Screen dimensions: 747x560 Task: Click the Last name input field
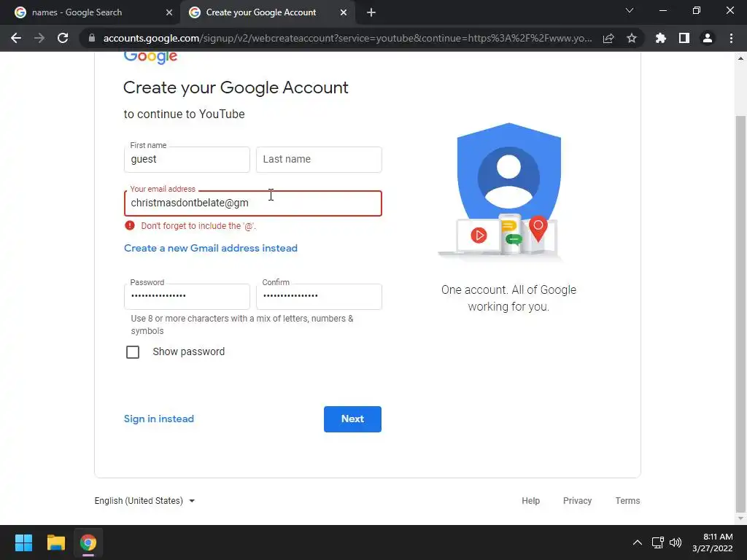(x=319, y=160)
